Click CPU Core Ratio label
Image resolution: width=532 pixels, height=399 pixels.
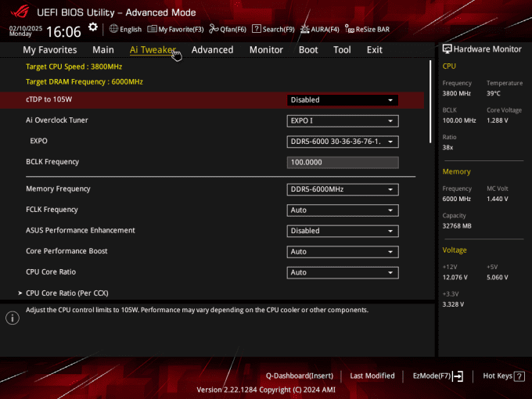(51, 271)
